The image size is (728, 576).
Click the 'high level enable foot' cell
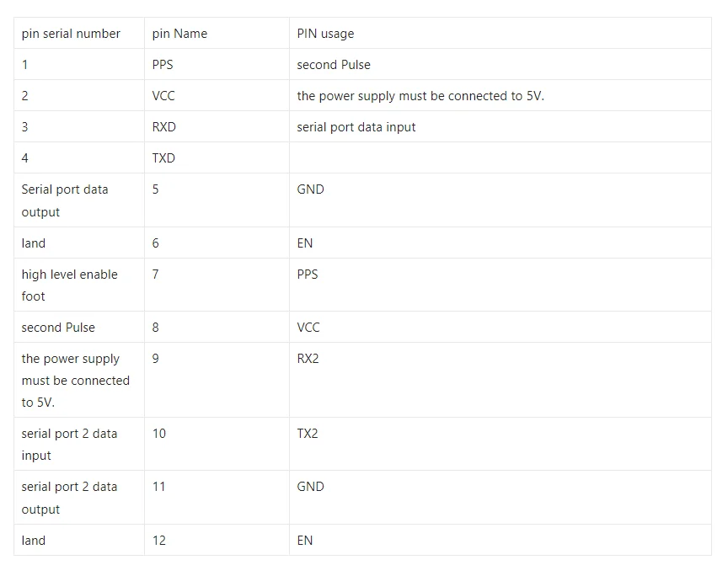(79, 285)
